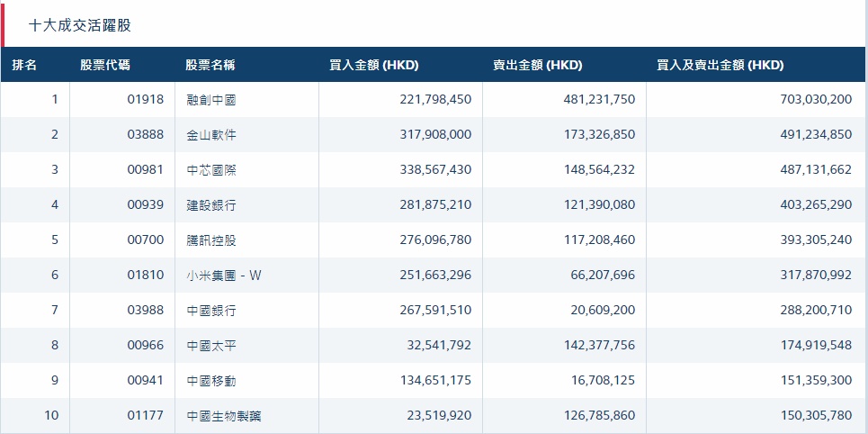The width and height of the screenshot is (868, 434).
Task: Click the 股票代碼 column header
Action: [x=104, y=66]
